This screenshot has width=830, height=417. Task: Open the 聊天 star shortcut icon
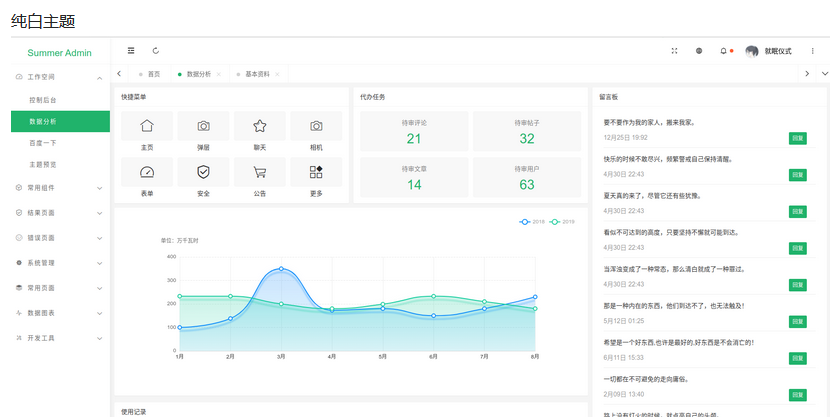(x=260, y=126)
